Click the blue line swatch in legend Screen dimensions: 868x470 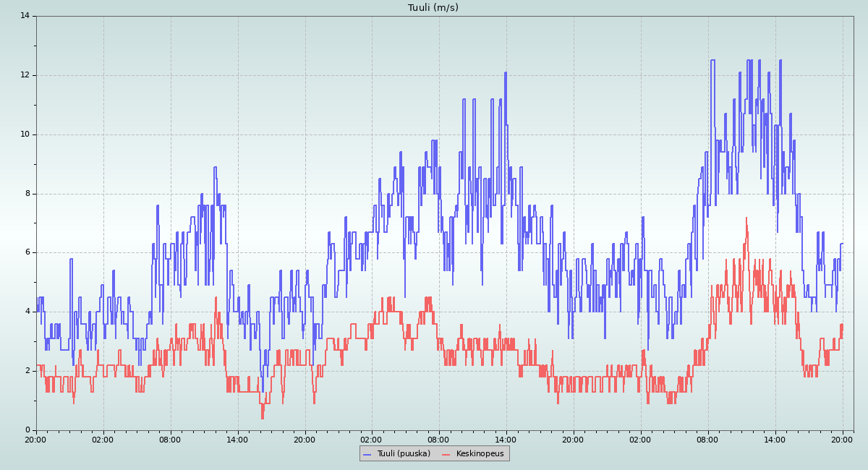[367, 454]
